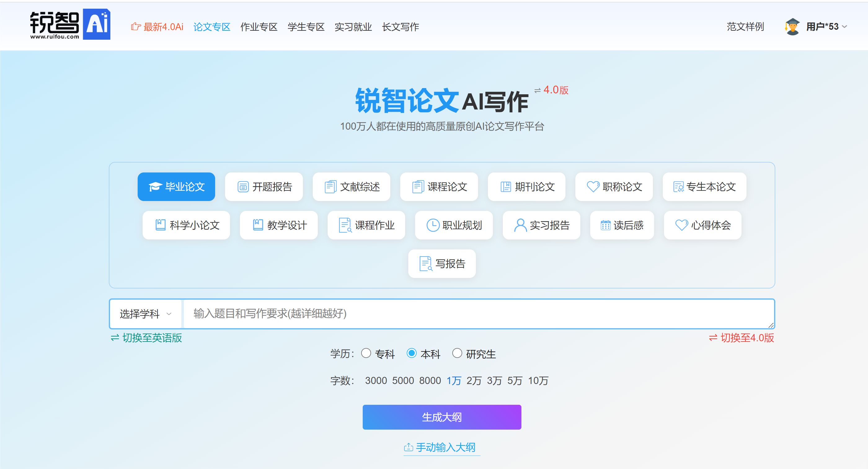Expand the 用户*53 account menu
This screenshot has width=868, height=469.
click(x=826, y=26)
